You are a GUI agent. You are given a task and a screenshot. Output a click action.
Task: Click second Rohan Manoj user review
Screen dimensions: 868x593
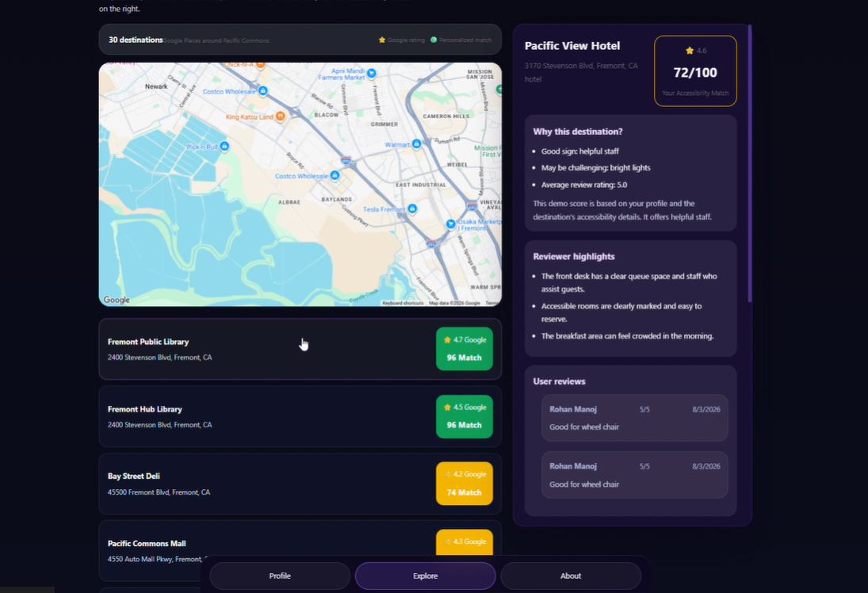point(634,475)
